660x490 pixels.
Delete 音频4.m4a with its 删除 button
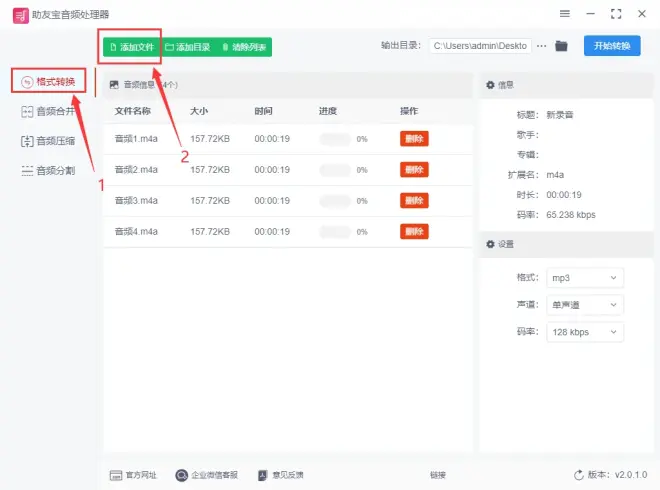414,232
